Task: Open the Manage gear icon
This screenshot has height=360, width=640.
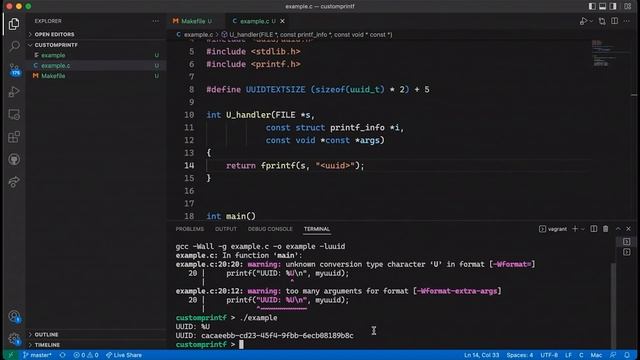Action: point(14,338)
